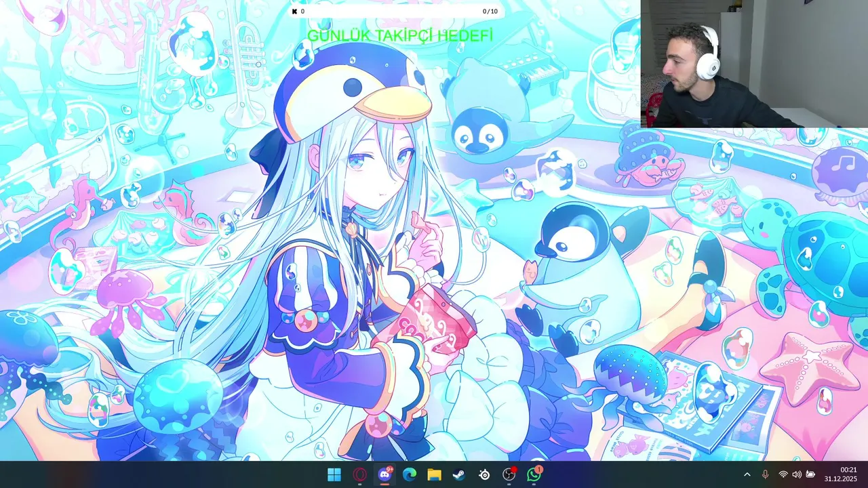Click the webcam overlay feed
This screenshot has width=868, height=488.
754,64
